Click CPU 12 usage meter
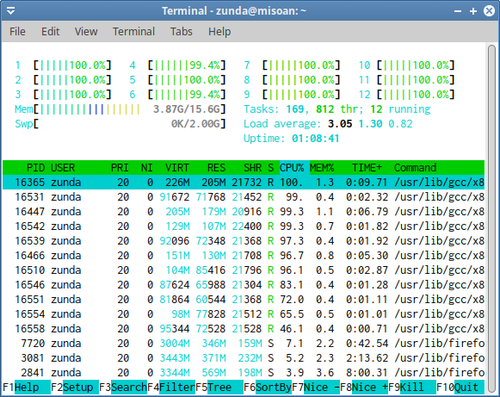Viewport: 500px width, 397px height. (x=407, y=94)
